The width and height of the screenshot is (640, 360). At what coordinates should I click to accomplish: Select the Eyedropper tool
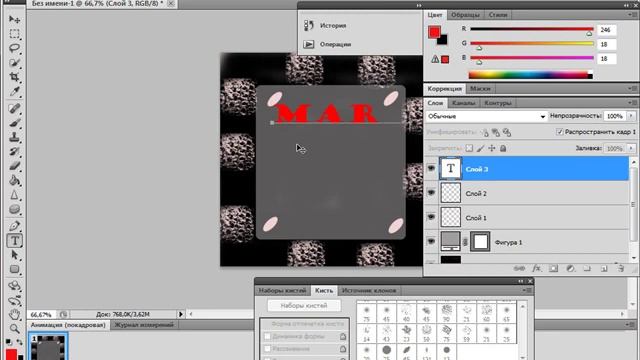(x=14, y=91)
